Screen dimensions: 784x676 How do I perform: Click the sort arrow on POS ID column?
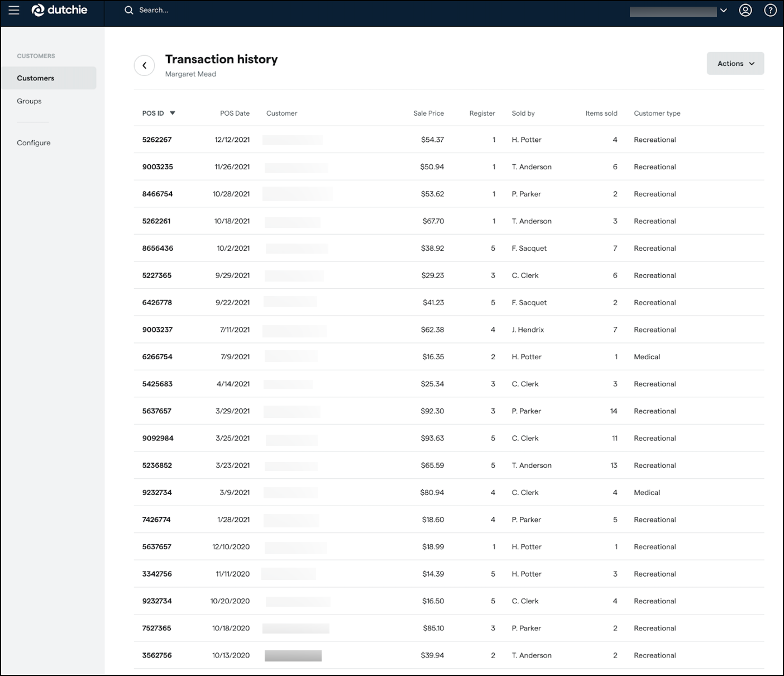[x=173, y=113]
